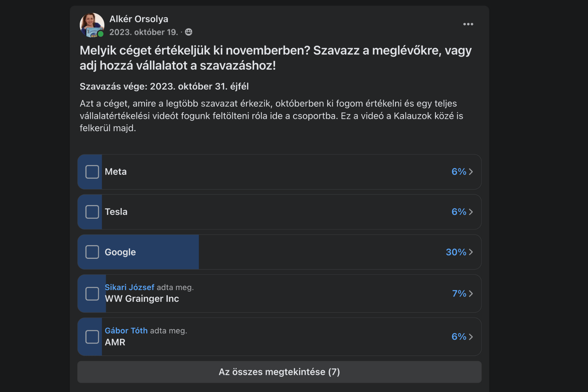Tick the AMR option checkbox
The width and height of the screenshot is (588, 392).
click(92, 337)
